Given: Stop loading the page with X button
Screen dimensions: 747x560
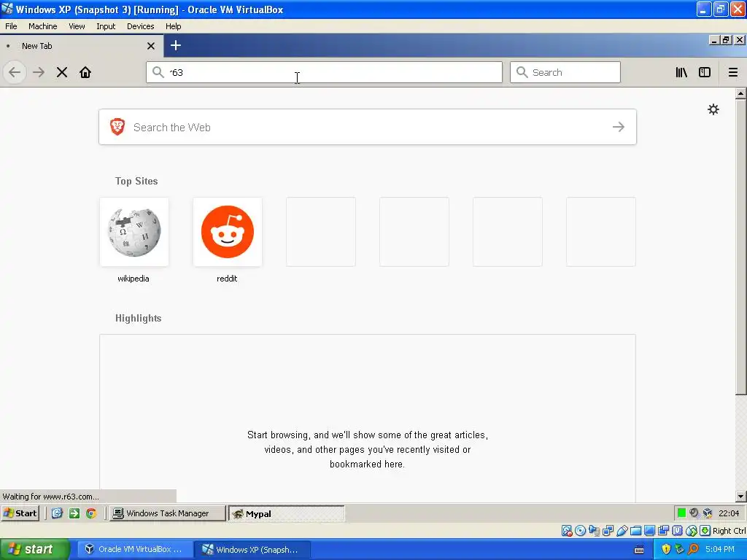Looking at the screenshot, I should 62,72.
